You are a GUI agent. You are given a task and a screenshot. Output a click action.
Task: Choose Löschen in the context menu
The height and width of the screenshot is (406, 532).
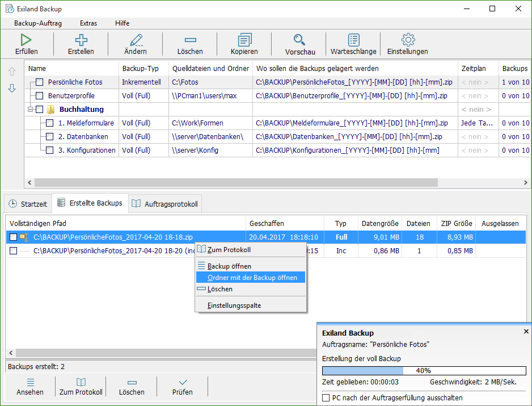pyautogui.click(x=251, y=289)
